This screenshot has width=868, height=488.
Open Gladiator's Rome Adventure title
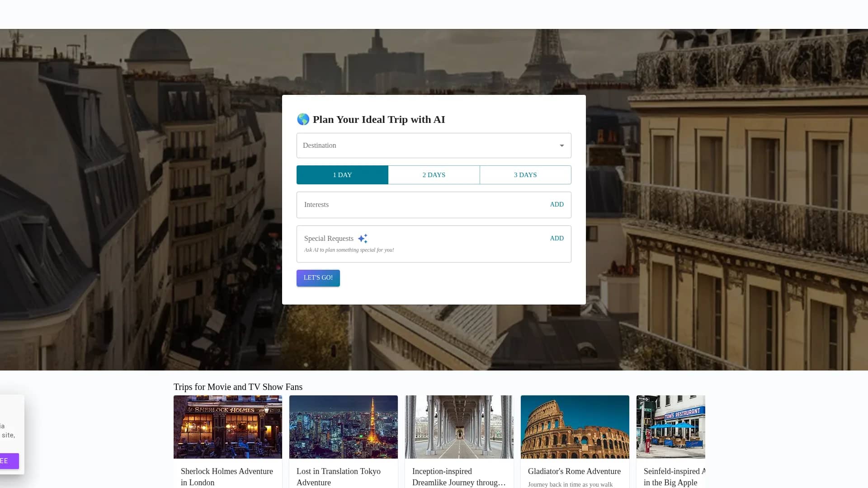point(574,471)
